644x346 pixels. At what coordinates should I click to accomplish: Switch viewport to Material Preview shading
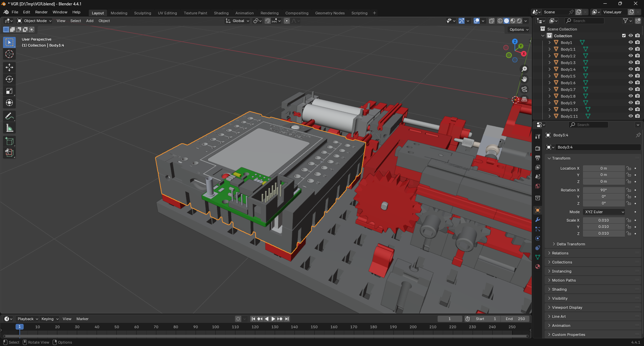[x=512, y=20]
